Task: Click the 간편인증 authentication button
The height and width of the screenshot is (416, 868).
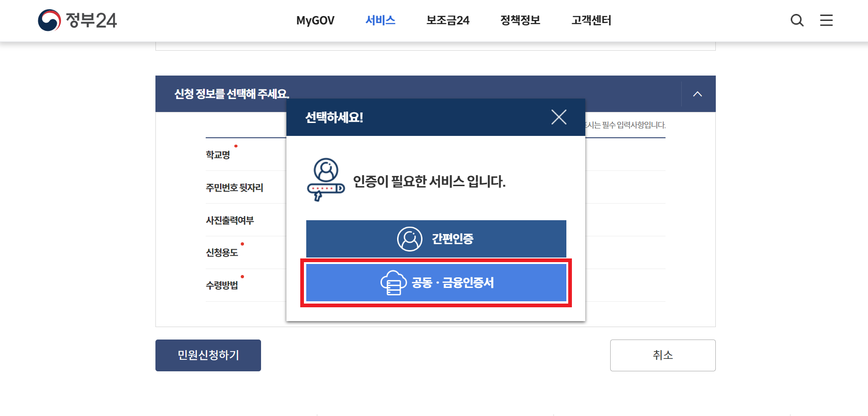Action: pyautogui.click(x=435, y=239)
